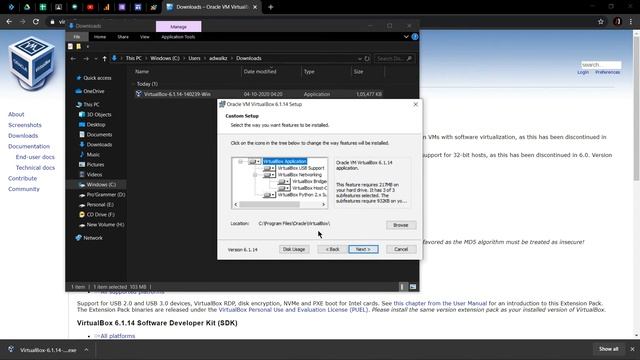Screen dimensions: 640x360
Task: Click the Manage contextual tab in Explorer
Action: 178,27
